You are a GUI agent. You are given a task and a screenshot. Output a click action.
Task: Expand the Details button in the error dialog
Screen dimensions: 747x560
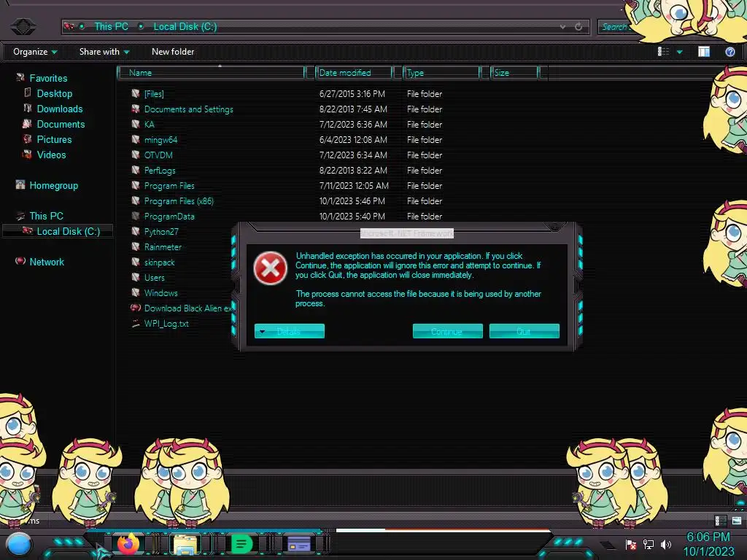pos(289,331)
